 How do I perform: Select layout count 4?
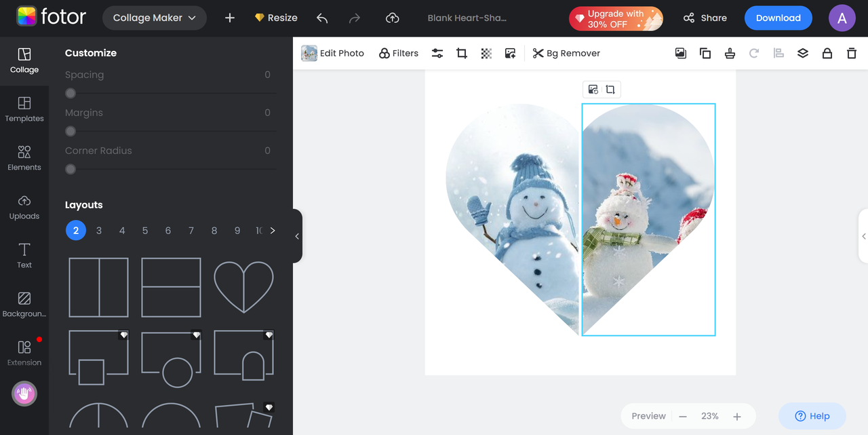tap(122, 231)
